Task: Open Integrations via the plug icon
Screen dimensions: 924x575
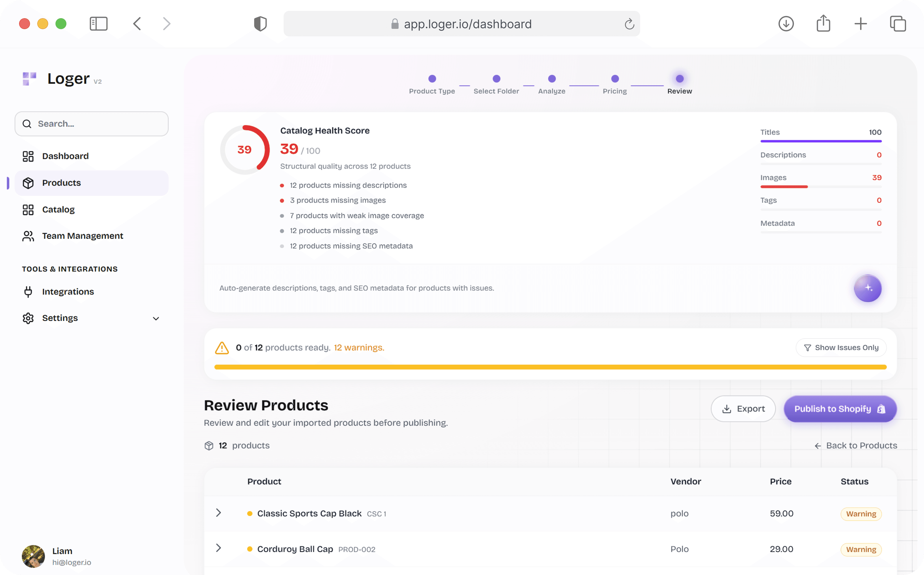Action: click(28, 291)
